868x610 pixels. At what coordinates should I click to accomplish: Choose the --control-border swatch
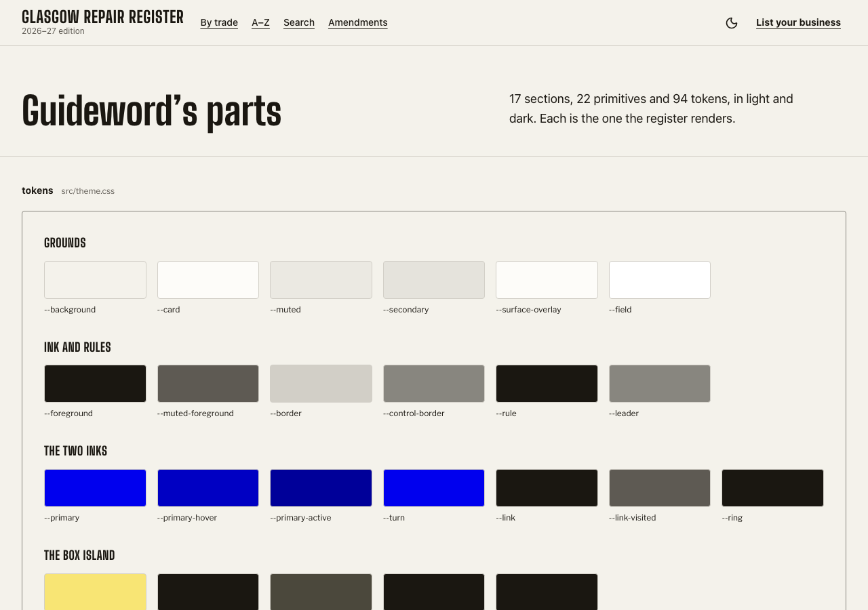tap(434, 384)
